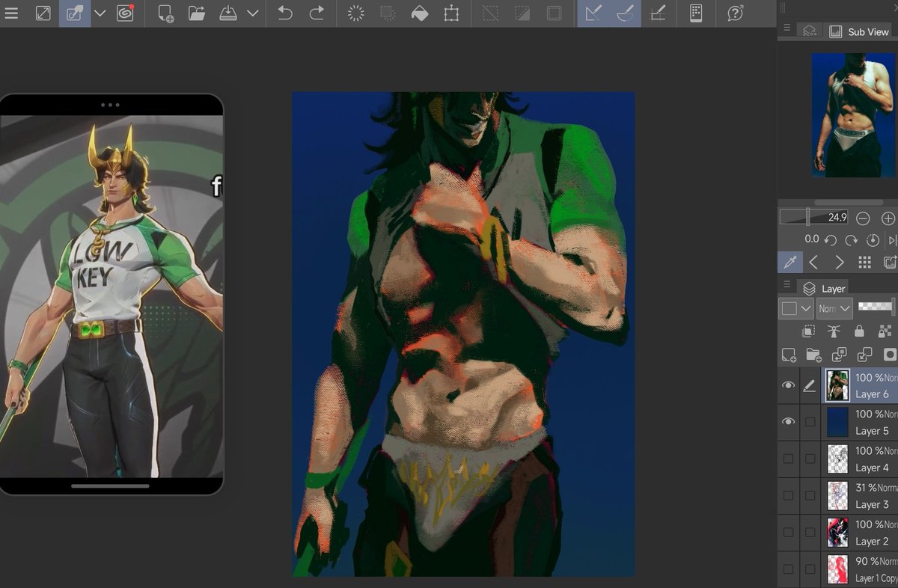Set layer as reference lighthouse icon

(x=834, y=331)
